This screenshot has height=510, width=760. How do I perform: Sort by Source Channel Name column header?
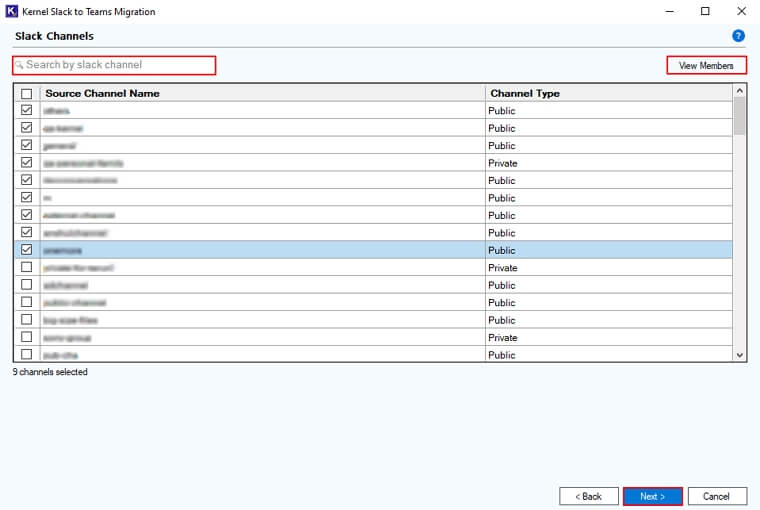coord(262,93)
